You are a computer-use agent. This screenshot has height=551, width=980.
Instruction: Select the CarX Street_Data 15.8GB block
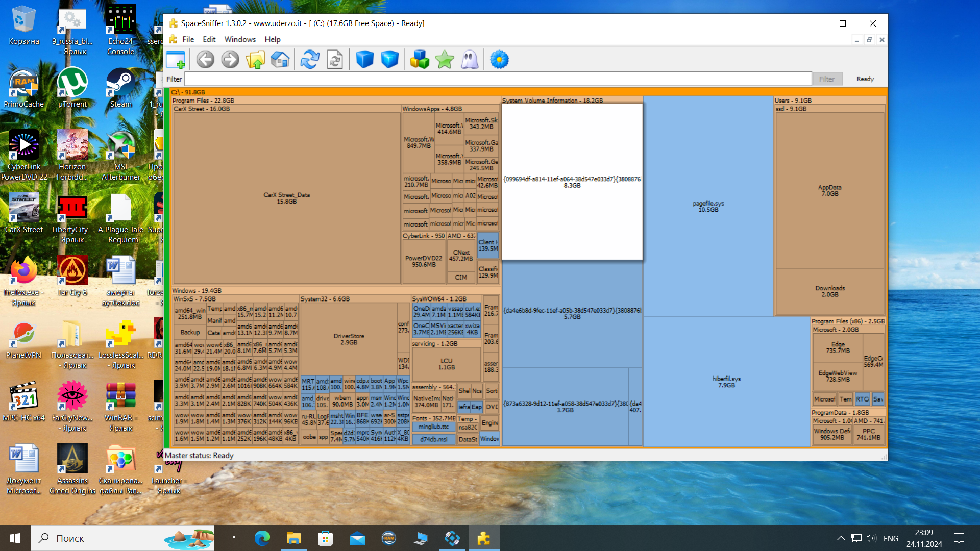click(286, 198)
